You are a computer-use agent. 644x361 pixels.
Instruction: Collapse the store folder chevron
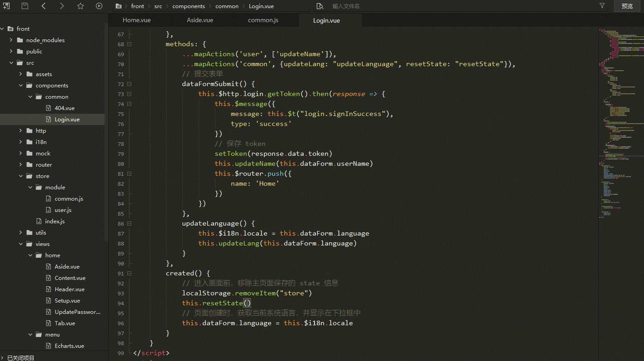[x=20, y=176]
